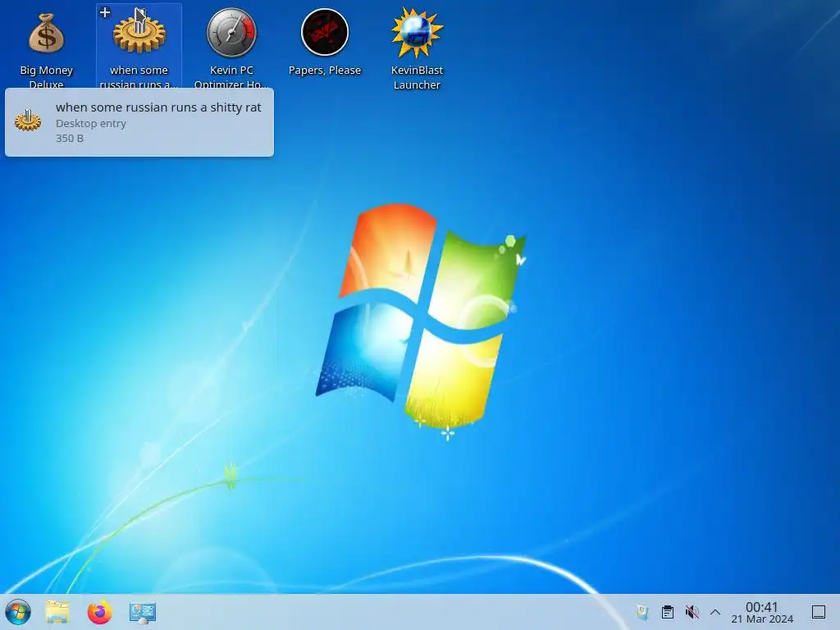This screenshot has width=840, height=630.
Task: Click the tooltip size text '350 B'
Action: coord(70,138)
